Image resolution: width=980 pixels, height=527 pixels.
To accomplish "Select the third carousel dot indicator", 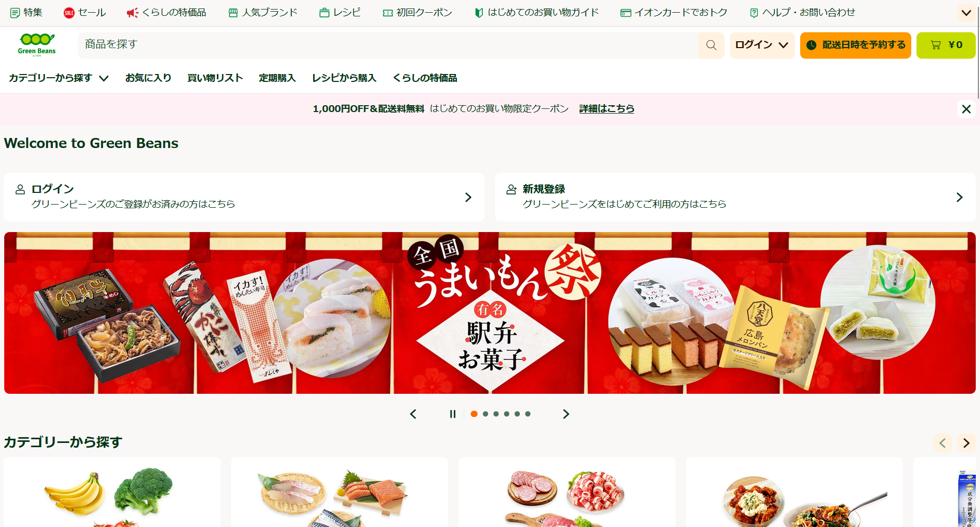I will tap(496, 414).
